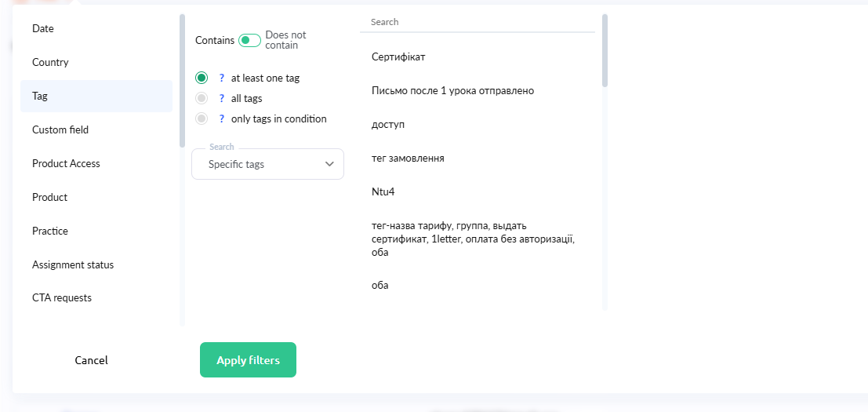Click help icon for 'only tags in condition'
Screen dimensions: 868x412
point(222,119)
